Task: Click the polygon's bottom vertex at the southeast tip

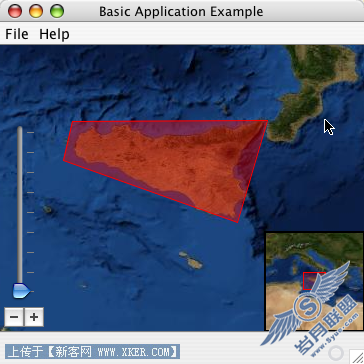Action: coord(237,222)
